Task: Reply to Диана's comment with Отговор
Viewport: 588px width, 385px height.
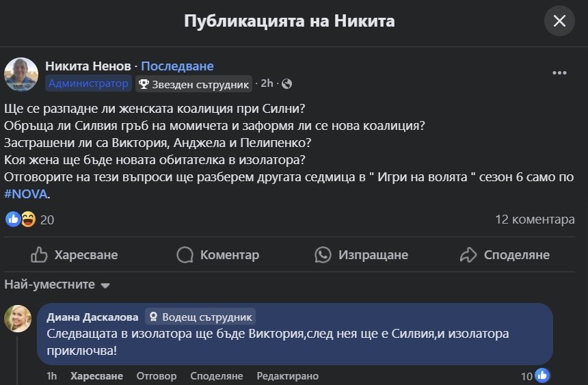Action: [x=157, y=376]
